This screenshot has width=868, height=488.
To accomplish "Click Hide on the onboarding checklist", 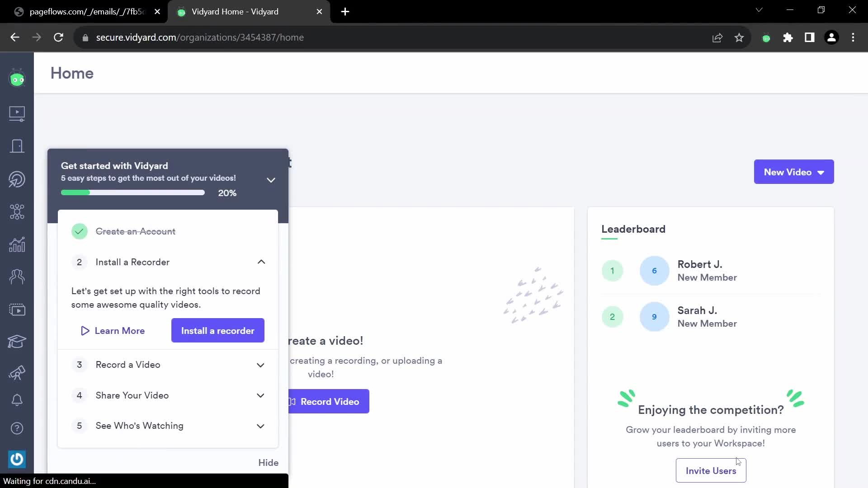I will [268, 463].
